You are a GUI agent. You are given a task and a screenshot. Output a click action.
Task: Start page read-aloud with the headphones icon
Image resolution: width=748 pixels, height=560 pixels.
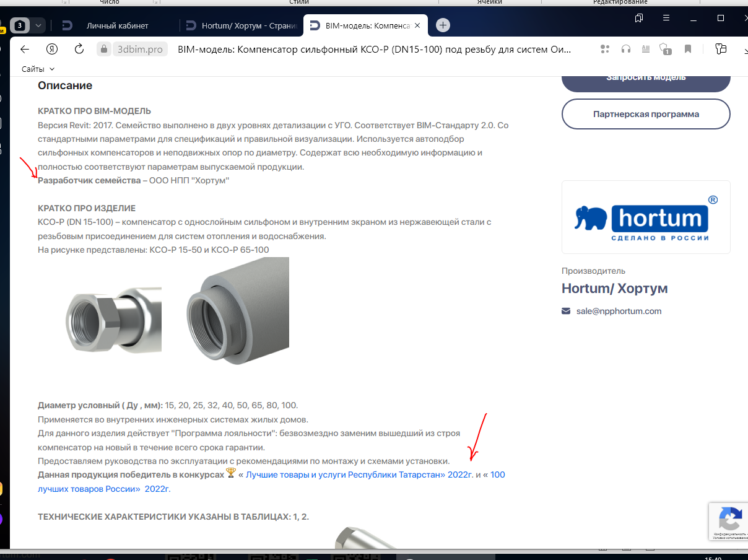coord(626,49)
